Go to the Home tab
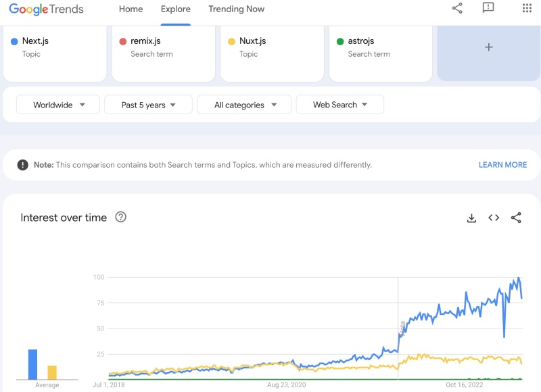Viewport: 541px width, 392px height. pos(131,9)
